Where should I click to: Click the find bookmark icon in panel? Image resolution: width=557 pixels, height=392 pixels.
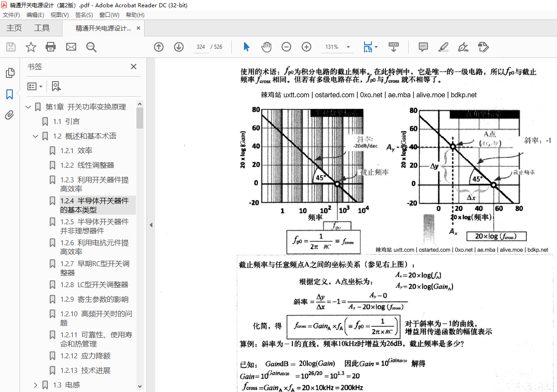click(x=56, y=86)
